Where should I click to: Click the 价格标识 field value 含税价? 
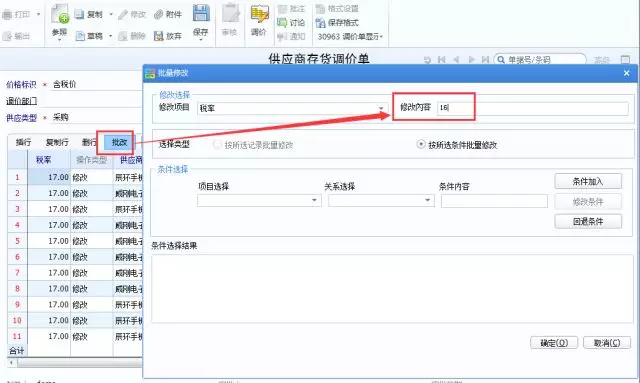[64, 85]
